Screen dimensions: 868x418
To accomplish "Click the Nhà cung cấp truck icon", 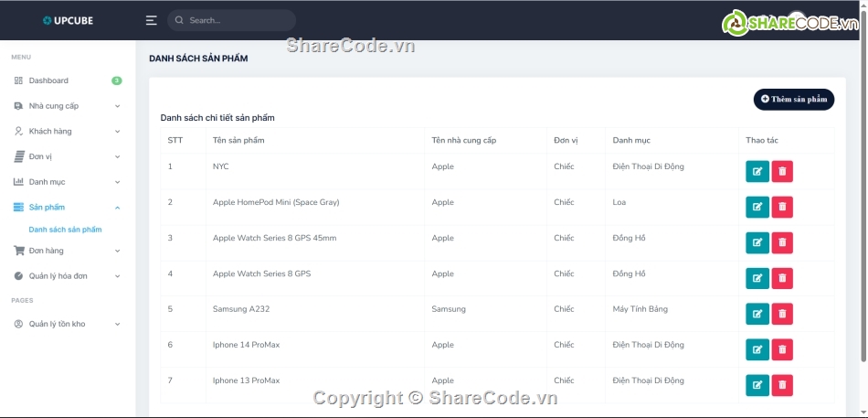I will [18, 106].
